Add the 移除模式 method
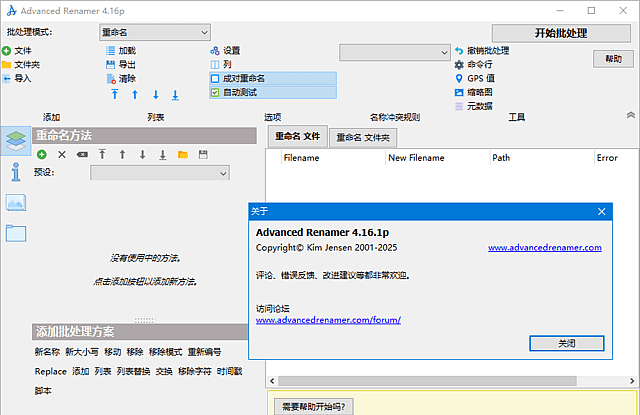Screen dimensions: 640x415 pos(165,352)
